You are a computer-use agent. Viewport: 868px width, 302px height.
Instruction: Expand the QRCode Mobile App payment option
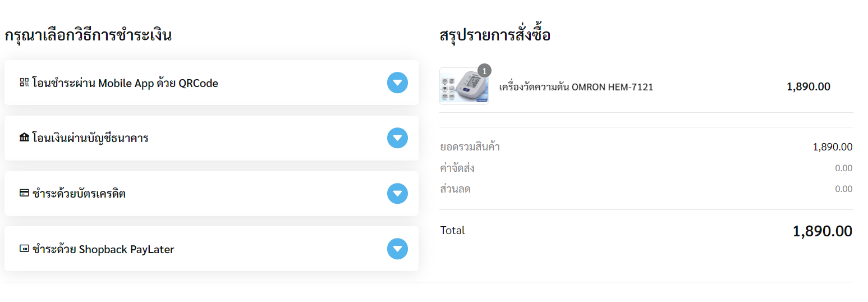(397, 83)
